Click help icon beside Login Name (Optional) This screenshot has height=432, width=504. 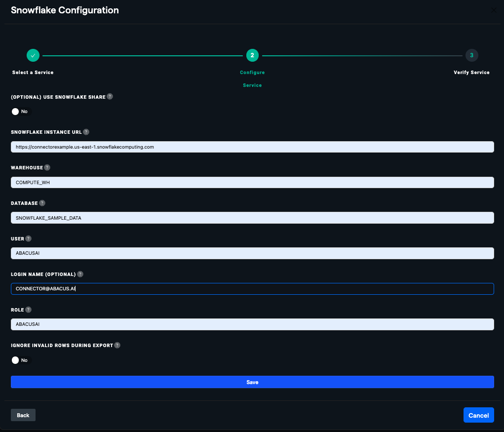click(x=80, y=274)
